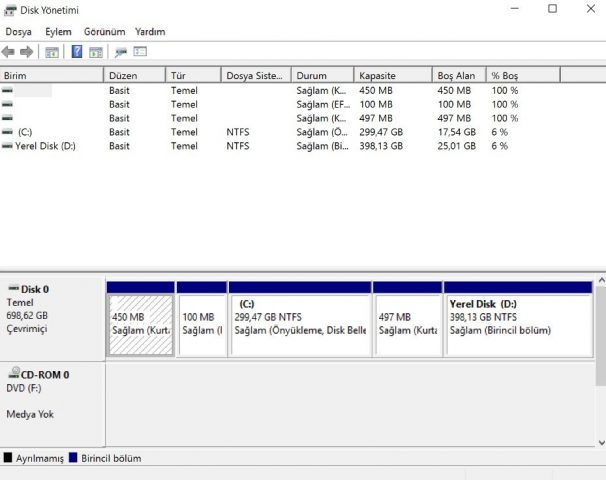Sort by the Tür column header
Screen dimensions: 606x480
click(x=194, y=75)
